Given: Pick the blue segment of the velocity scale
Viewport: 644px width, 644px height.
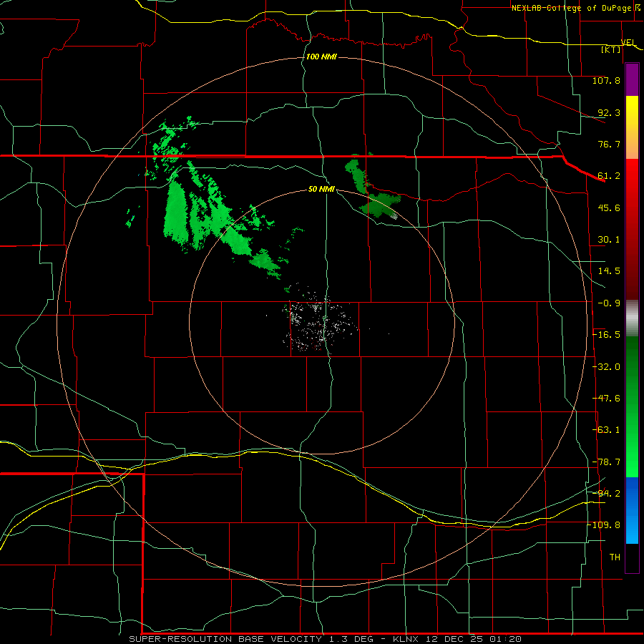Looking at the screenshot, I should pos(632,510).
